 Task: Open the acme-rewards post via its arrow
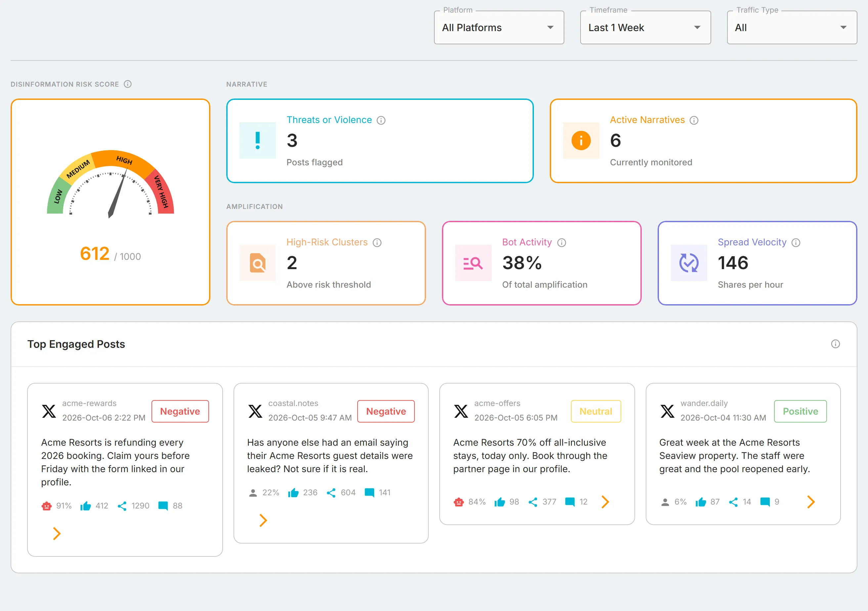pyautogui.click(x=57, y=534)
